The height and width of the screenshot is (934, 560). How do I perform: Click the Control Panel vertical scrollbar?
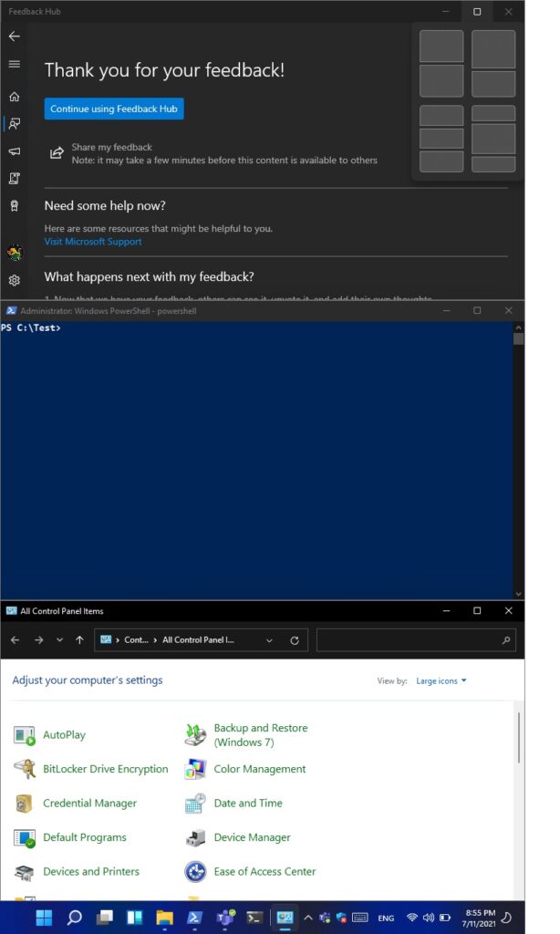pyautogui.click(x=519, y=739)
